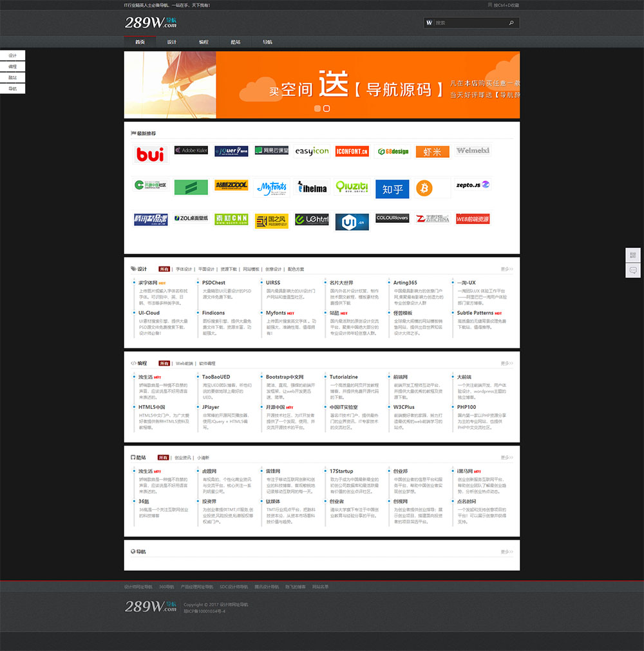The width and height of the screenshot is (644, 651).
Task: Click the BUI logo in 最新推荐
Action: coord(151,154)
